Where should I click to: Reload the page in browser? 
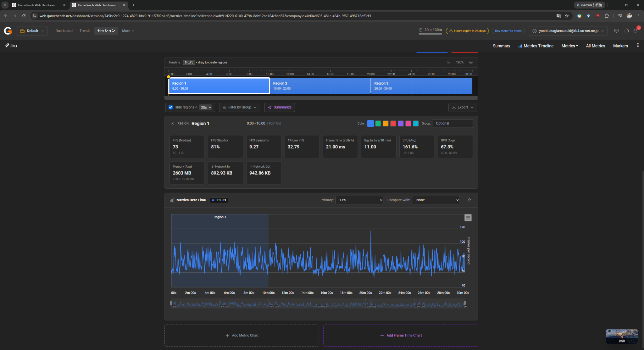[x=24, y=16]
